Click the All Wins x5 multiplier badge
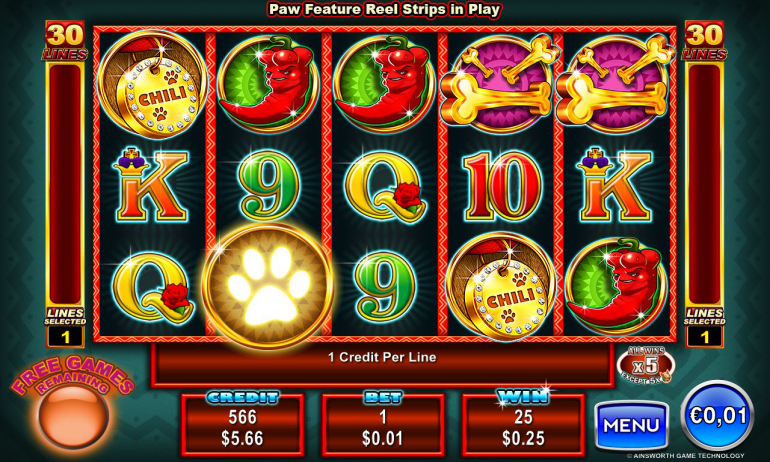Viewport: 770px width, 462px height. point(645,365)
